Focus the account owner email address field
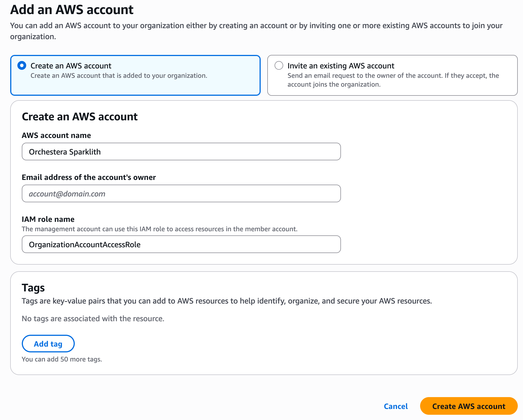 [x=181, y=193]
